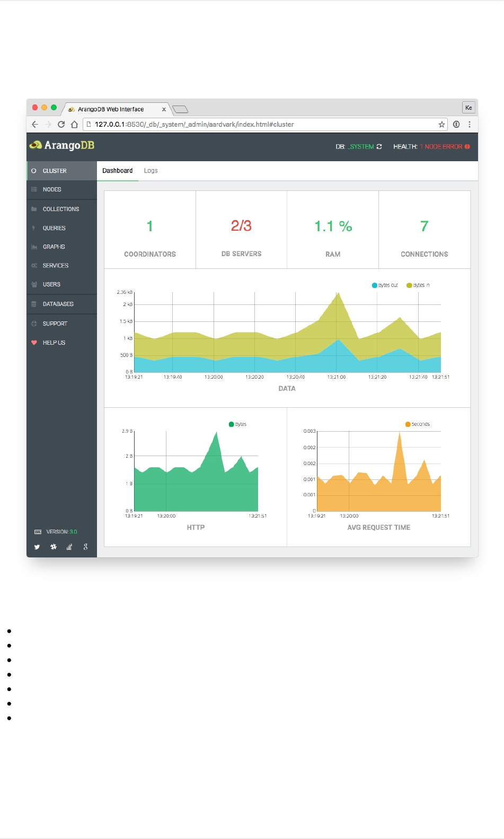Click the CONNECTIONS value 7

click(x=425, y=226)
